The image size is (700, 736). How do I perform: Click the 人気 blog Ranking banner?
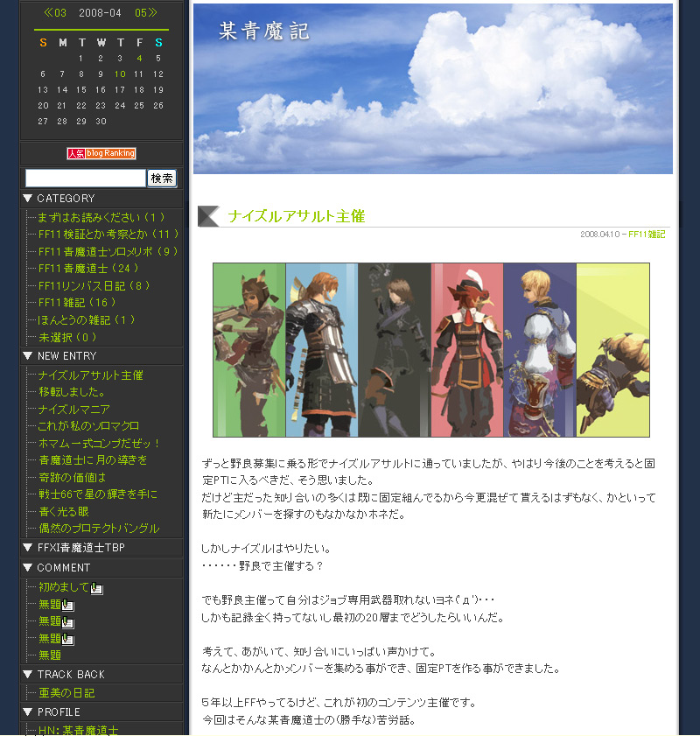point(101,153)
